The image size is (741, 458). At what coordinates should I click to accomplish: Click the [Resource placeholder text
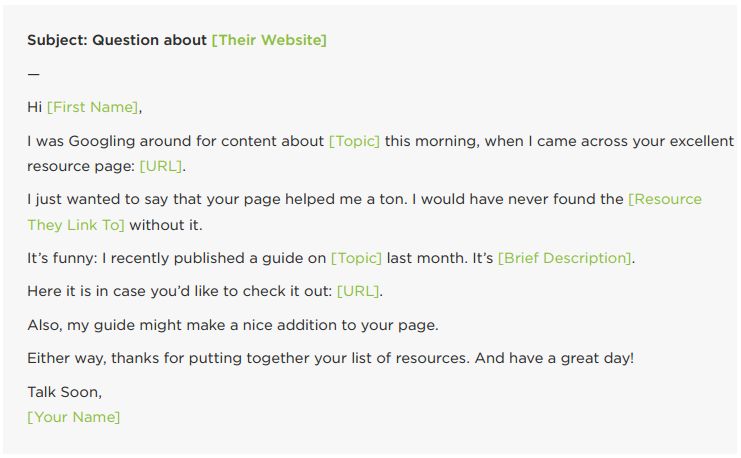click(665, 199)
